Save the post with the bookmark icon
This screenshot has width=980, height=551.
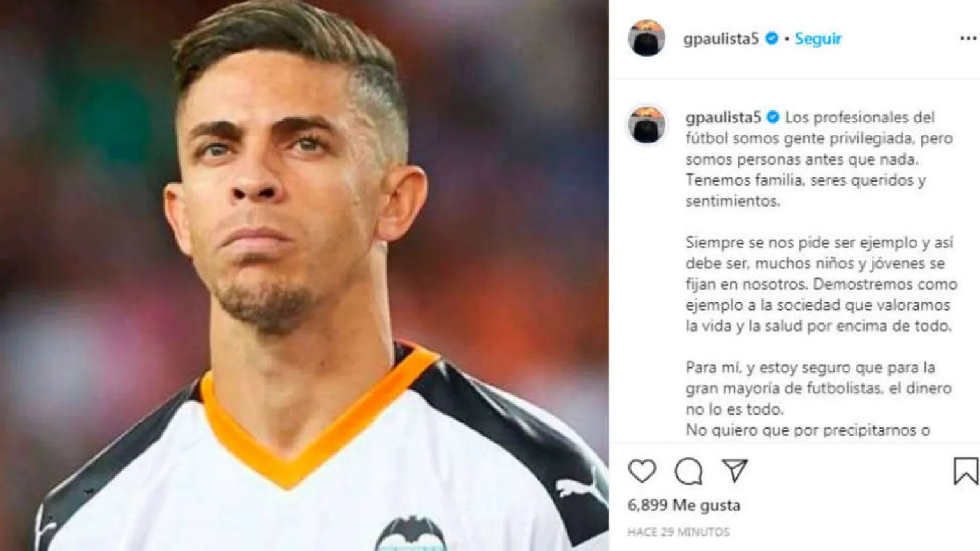click(965, 471)
